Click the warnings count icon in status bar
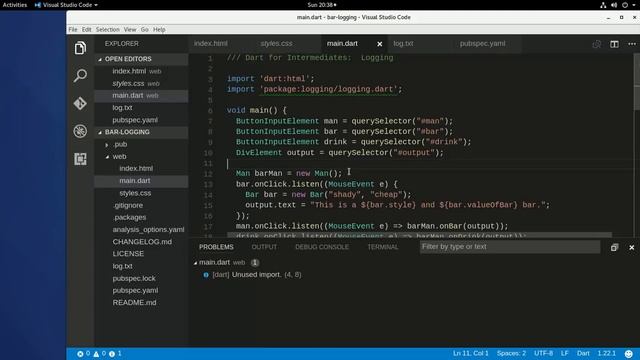The height and width of the screenshot is (360, 640). (x=96, y=354)
